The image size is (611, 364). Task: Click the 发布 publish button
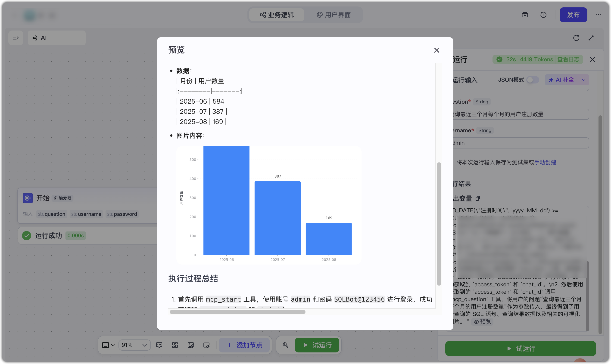point(573,15)
